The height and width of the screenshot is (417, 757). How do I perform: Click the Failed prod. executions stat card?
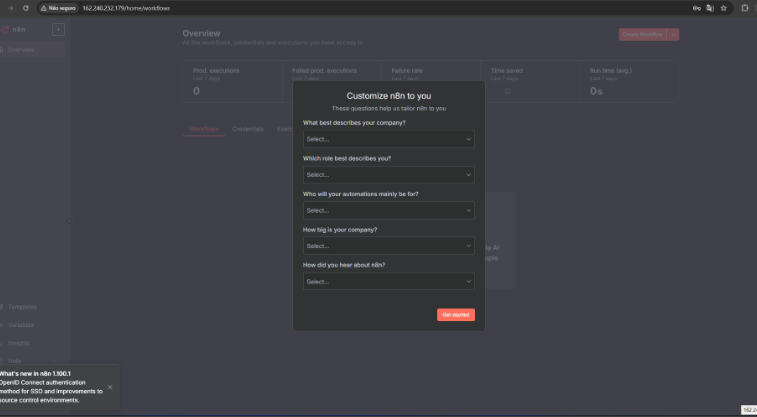point(332,81)
